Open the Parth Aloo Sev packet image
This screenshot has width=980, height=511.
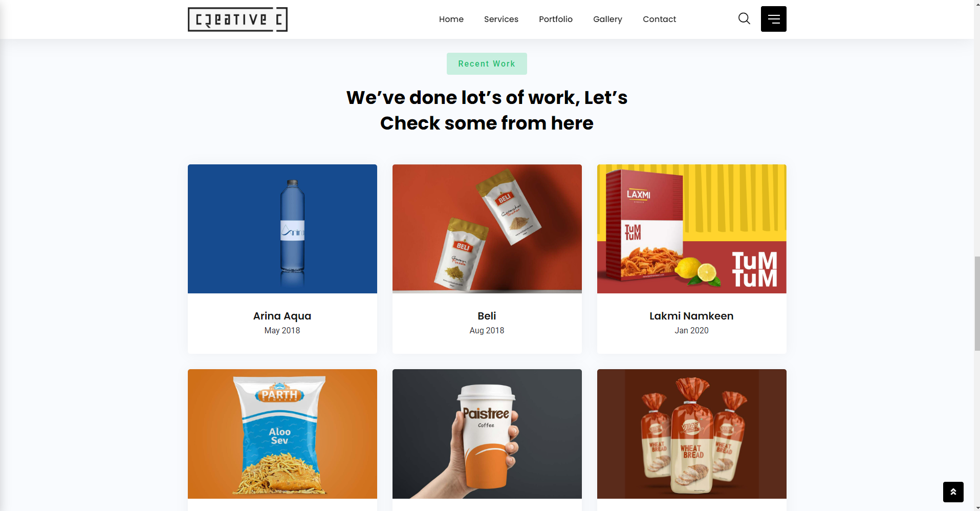(x=282, y=434)
